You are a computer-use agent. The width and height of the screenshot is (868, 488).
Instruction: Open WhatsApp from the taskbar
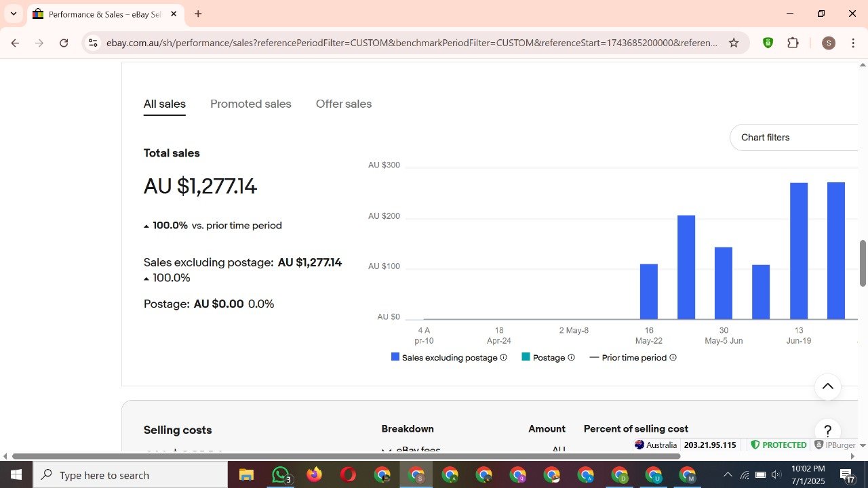(281, 474)
